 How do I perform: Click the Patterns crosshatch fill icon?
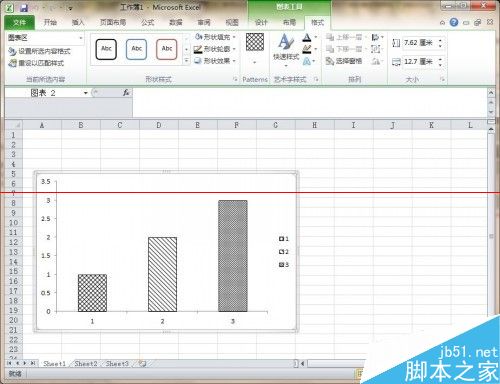255,42
